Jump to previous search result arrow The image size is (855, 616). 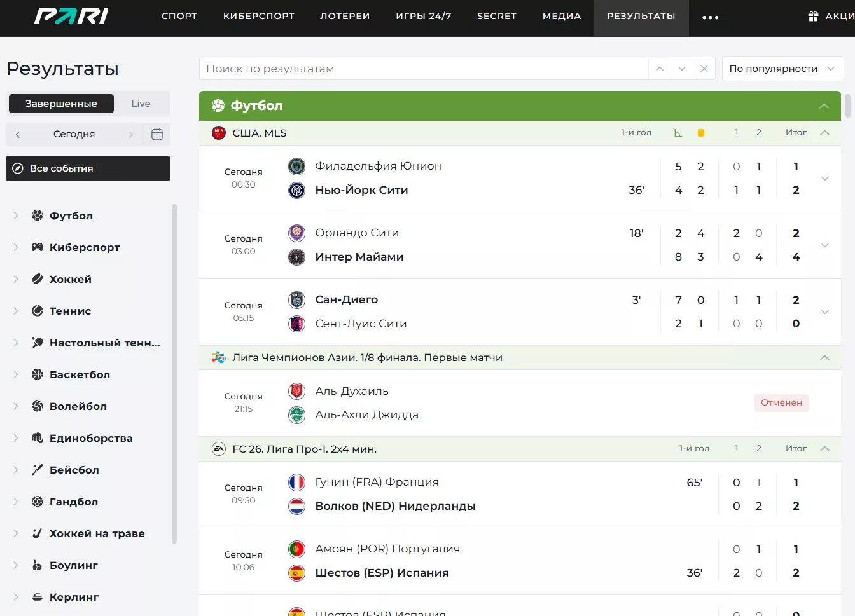tap(660, 69)
